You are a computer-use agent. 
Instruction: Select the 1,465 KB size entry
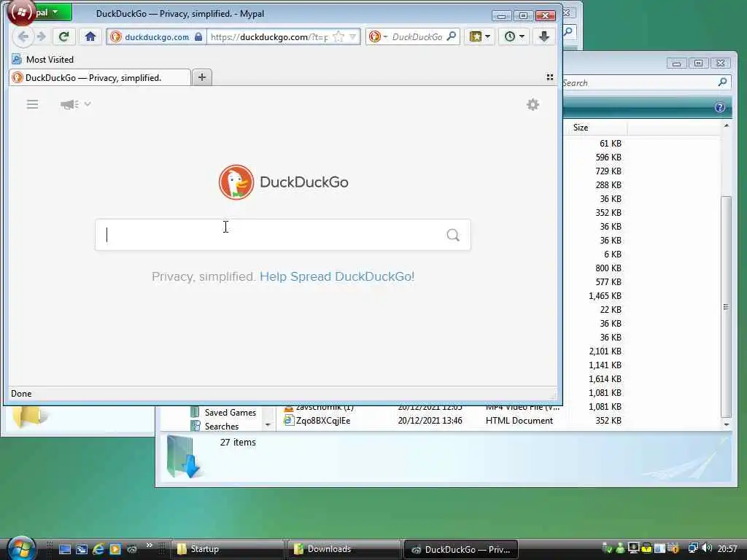click(605, 296)
